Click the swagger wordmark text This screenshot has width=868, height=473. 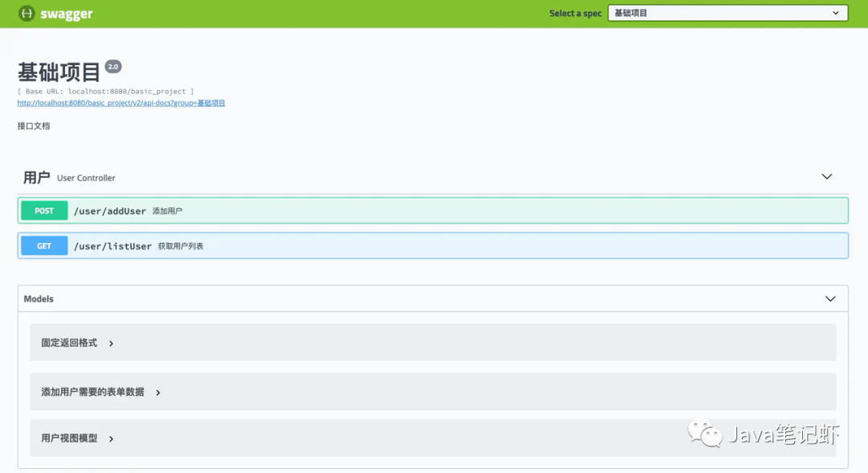coord(67,14)
